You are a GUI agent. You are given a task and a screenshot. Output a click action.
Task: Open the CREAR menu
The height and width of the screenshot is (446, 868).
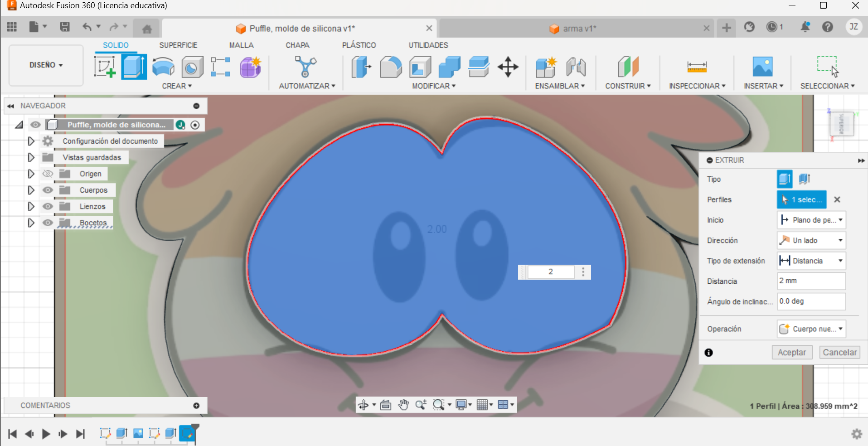[177, 86]
